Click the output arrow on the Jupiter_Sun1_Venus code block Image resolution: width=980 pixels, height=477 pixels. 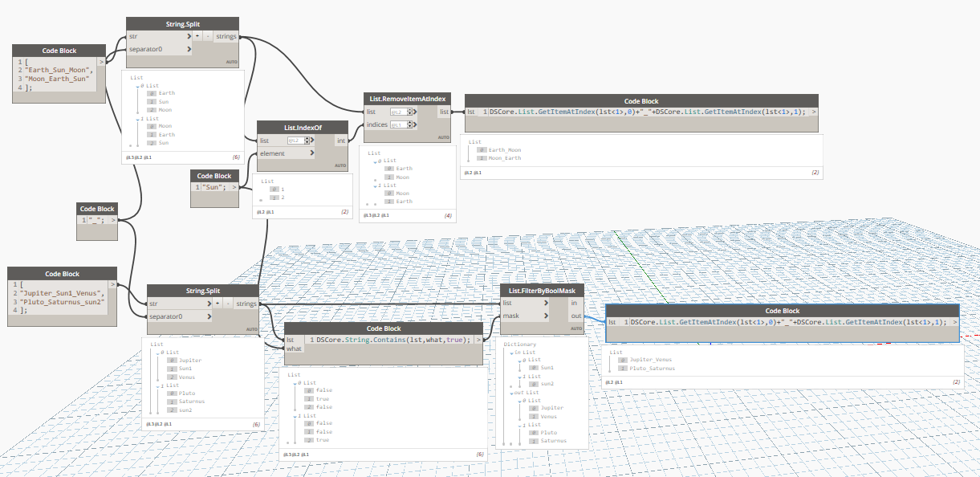tap(112, 283)
